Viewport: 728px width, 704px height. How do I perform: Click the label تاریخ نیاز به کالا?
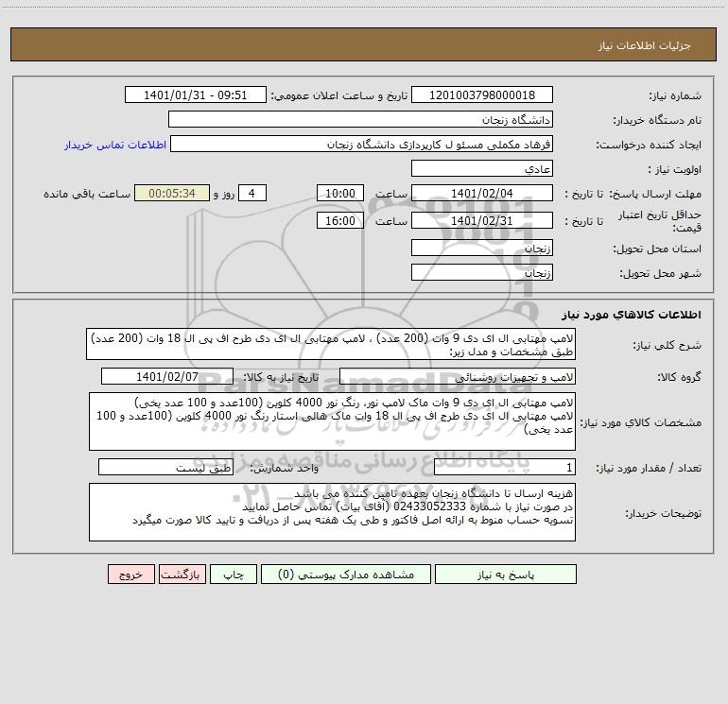coord(281,377)
